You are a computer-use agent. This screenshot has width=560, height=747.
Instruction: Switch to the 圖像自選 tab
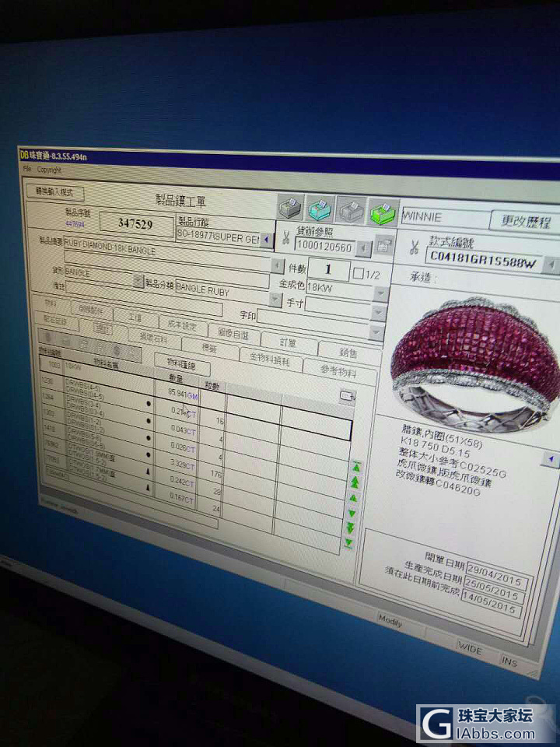click(233, 334)
